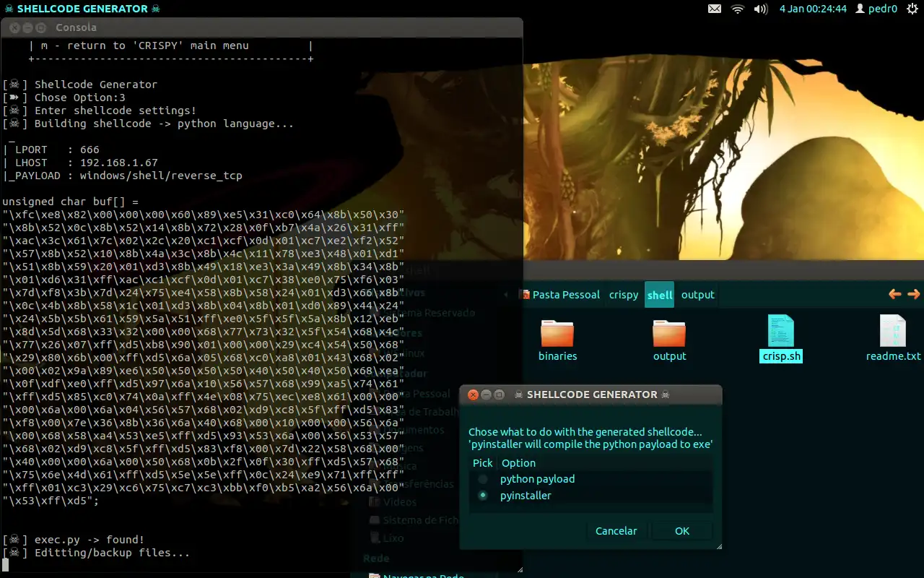This screenshot has height=578, width=924.
Task: Click the Consola window title bar
Action: click(x=261, y=27)
